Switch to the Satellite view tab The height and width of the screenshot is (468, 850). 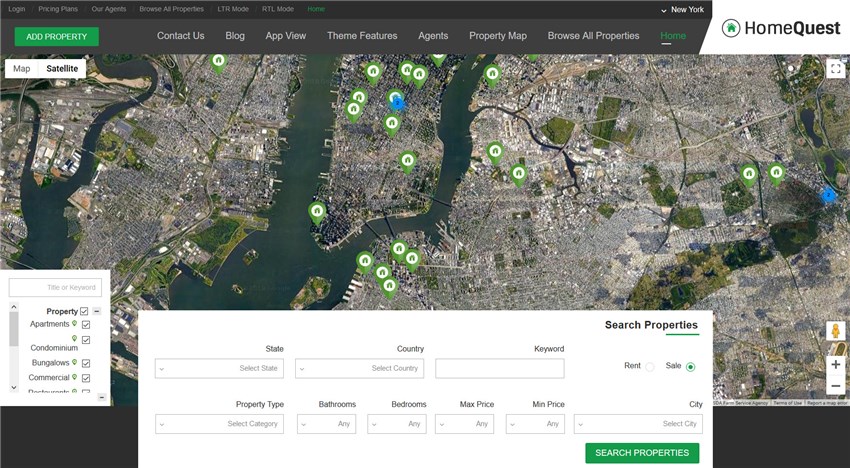coord(62,68)
